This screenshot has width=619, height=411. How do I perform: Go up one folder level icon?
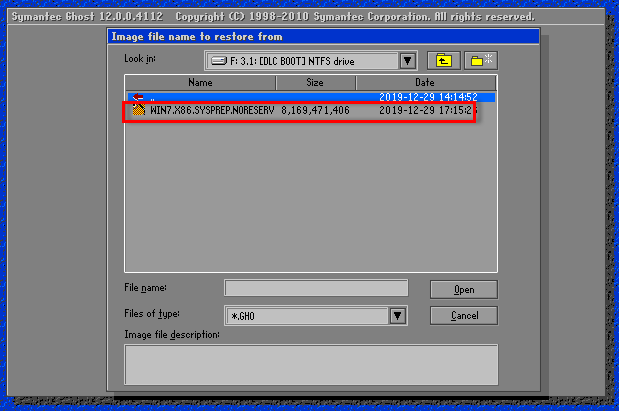(444, 61)
